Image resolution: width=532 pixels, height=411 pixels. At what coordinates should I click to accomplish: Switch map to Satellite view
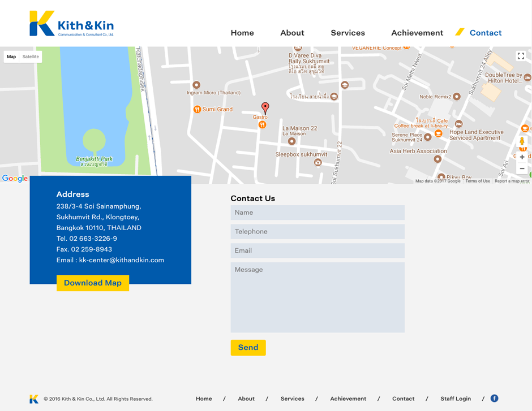click(x=31, y=57)
